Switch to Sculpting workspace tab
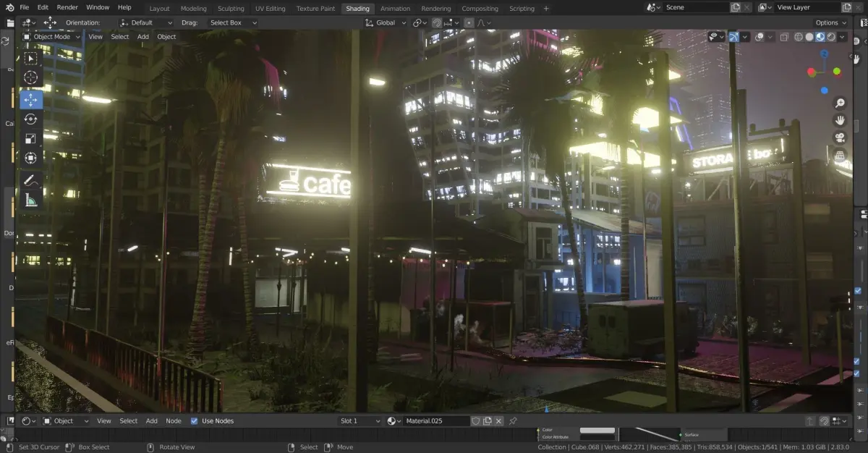This screenshot has width=868, height=453. (231, 9)
